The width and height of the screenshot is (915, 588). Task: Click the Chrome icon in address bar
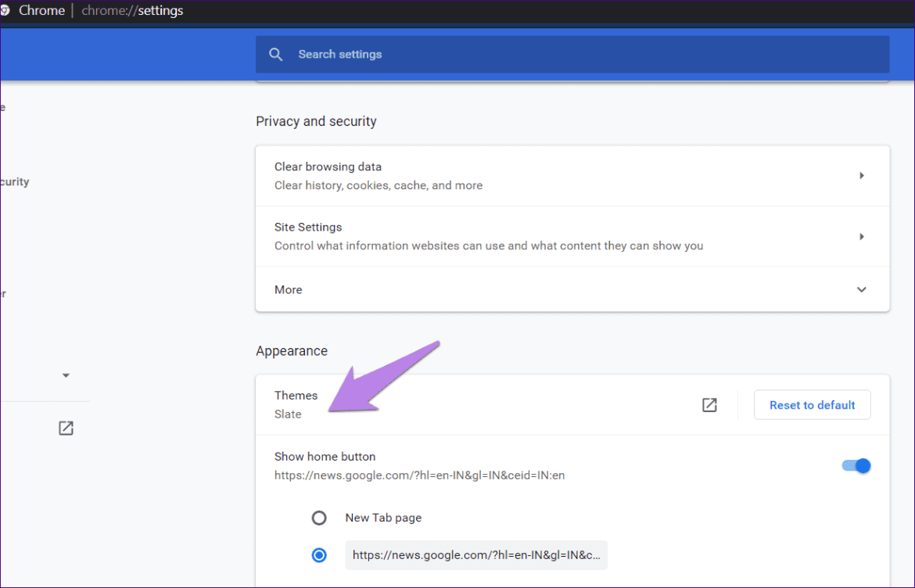[5, 10]
